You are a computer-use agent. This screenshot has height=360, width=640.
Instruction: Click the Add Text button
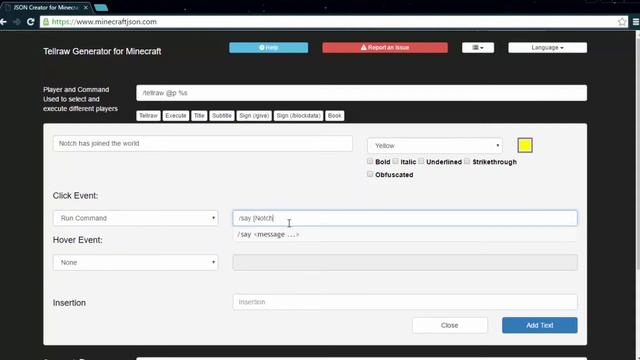point(540,325)
